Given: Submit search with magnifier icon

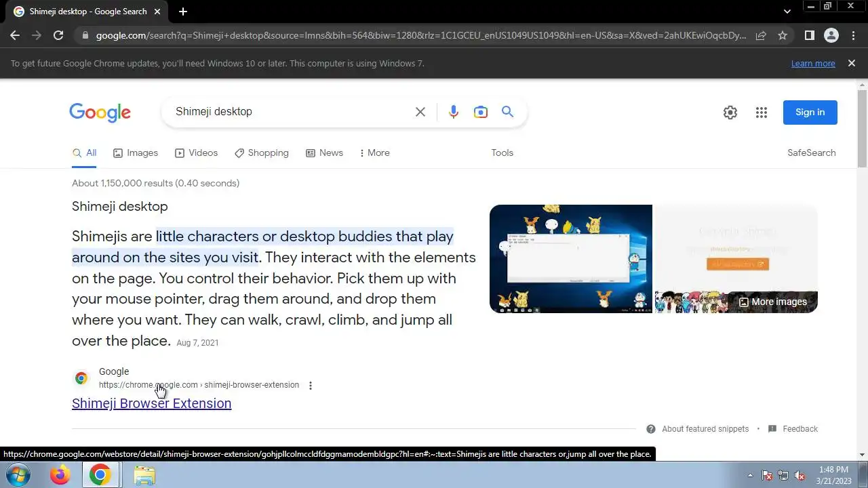Looking at the screenshot, I should coord(507,112).
